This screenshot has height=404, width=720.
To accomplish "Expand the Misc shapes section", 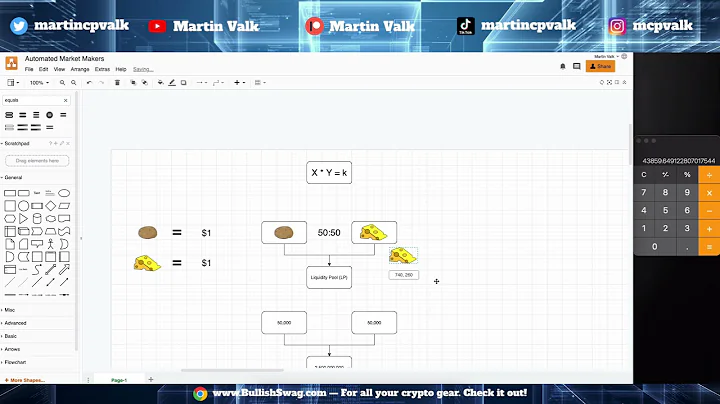I will pos(8,310).
